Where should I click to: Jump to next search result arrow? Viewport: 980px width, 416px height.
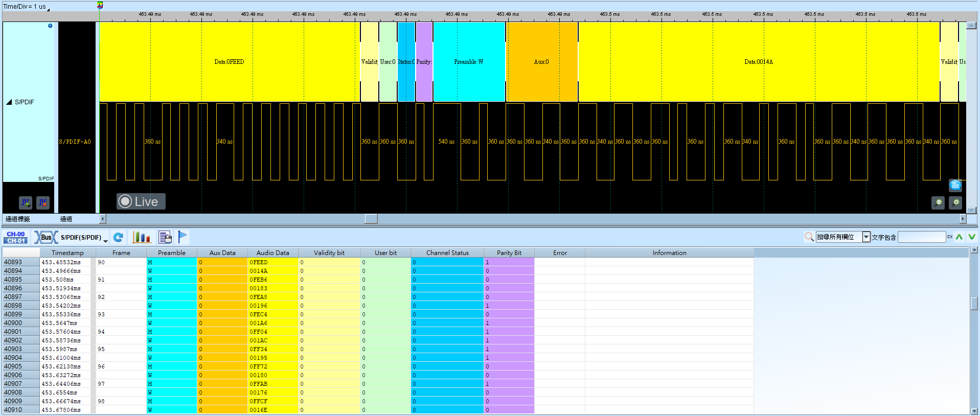click(972, 237)
